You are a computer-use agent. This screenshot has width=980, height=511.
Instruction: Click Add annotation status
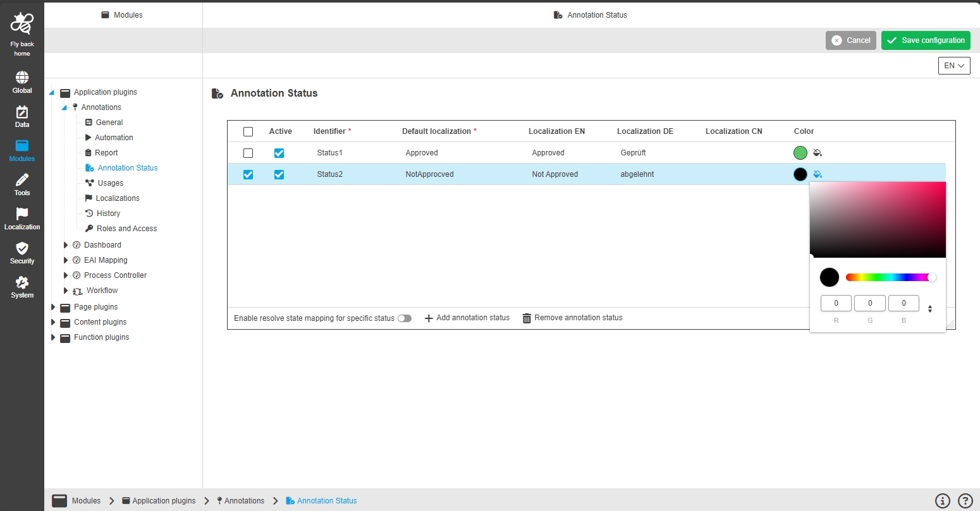pyautogui.click(x=467, y=318)
